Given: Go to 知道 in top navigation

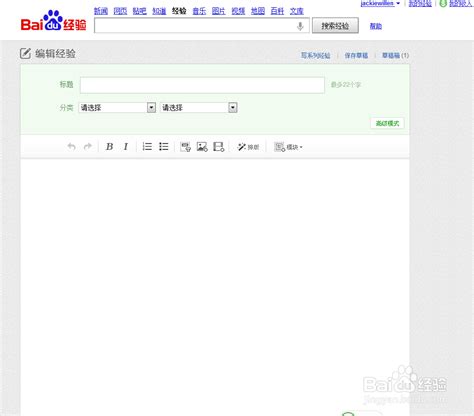Looking at the screenshot, I should coord(159,11).
